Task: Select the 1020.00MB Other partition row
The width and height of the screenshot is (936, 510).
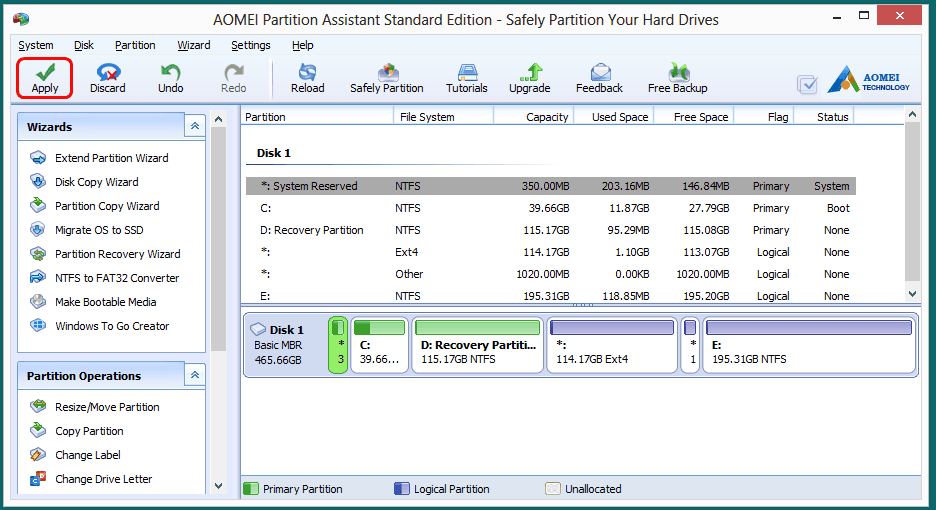Action: 551,274
